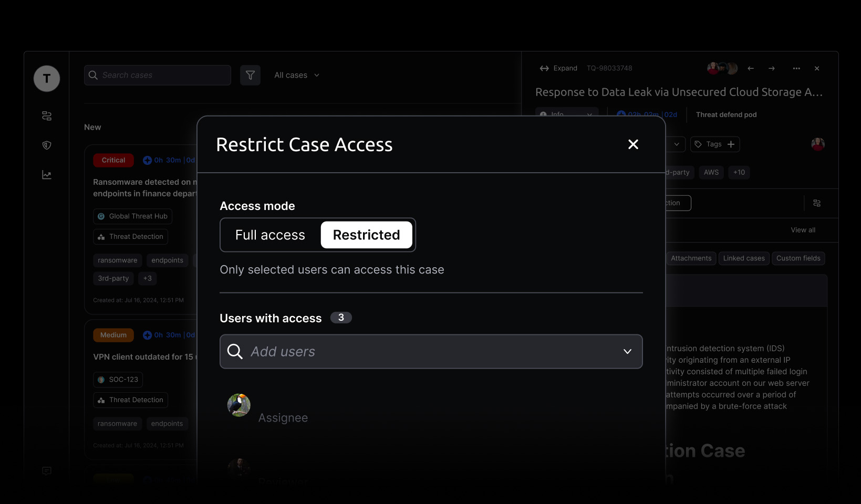
Task: Click the Expand panel icon
Action: coord(544,68)
